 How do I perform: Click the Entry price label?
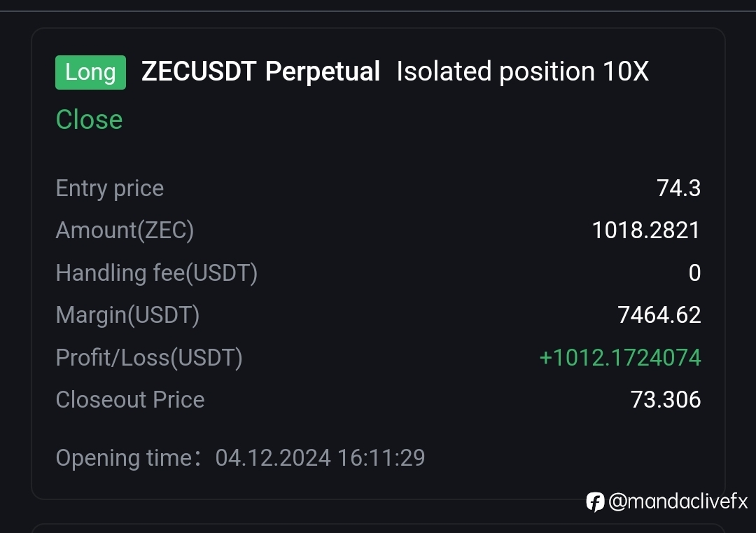110,188
